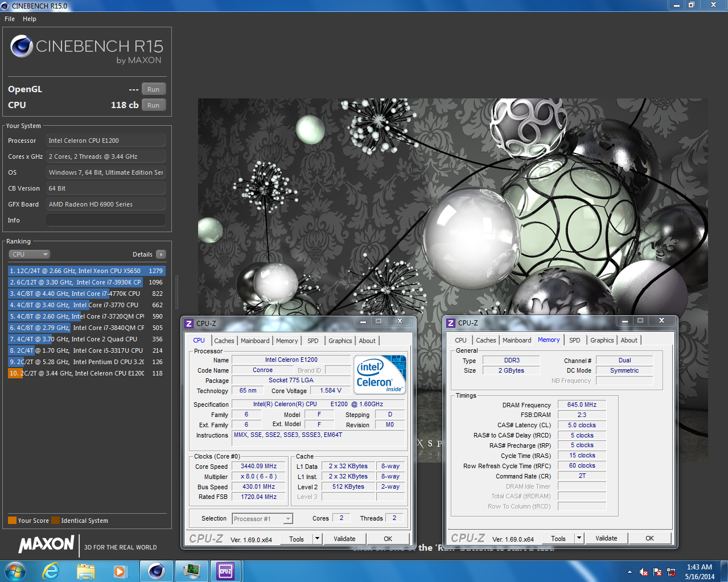The width and height of the screenshot is (728, 582).
Task: Click the Details arrow button in Ranking
Action: tap(161, 254)
